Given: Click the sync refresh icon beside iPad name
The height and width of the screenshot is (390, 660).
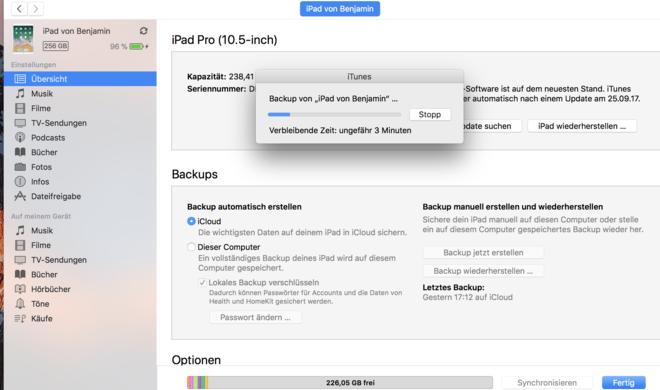Looking at the screenshot, I should [x=144, y=31].
